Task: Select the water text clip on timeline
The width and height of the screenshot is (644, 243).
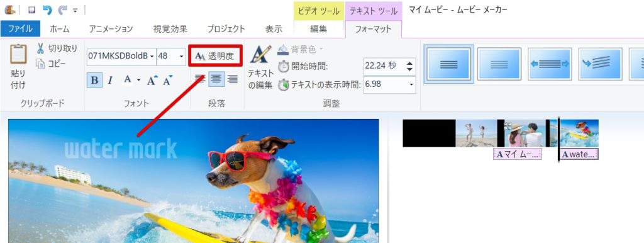Action: coord(579,154)
